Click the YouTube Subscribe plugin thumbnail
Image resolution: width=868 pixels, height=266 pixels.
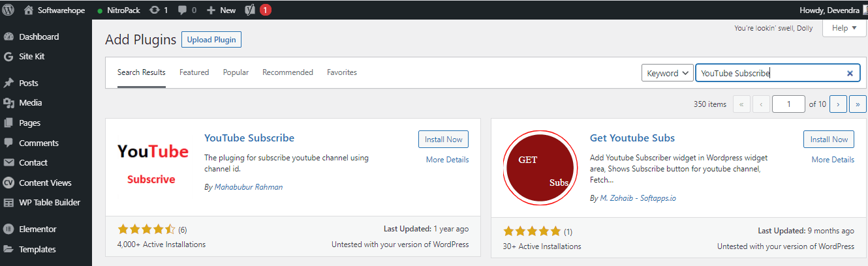(x=154, y=166)
